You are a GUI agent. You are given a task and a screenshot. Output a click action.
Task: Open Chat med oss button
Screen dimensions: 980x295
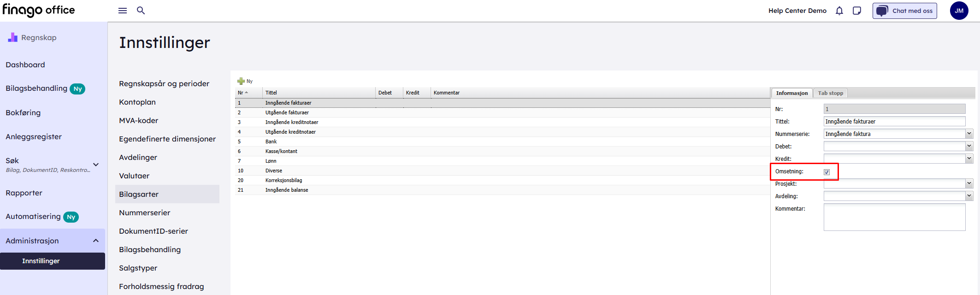(x=904, y=11)
